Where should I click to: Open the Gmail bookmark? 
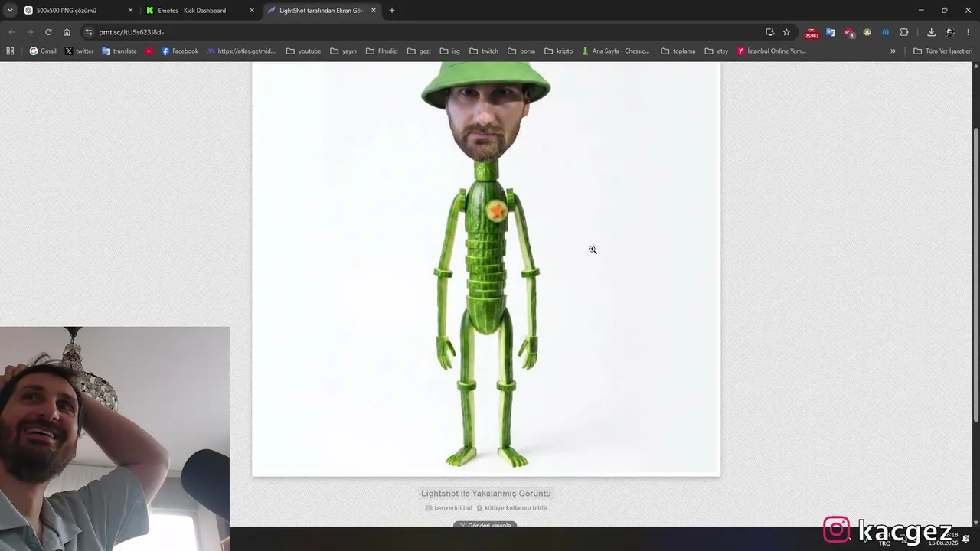click(43, 51)
